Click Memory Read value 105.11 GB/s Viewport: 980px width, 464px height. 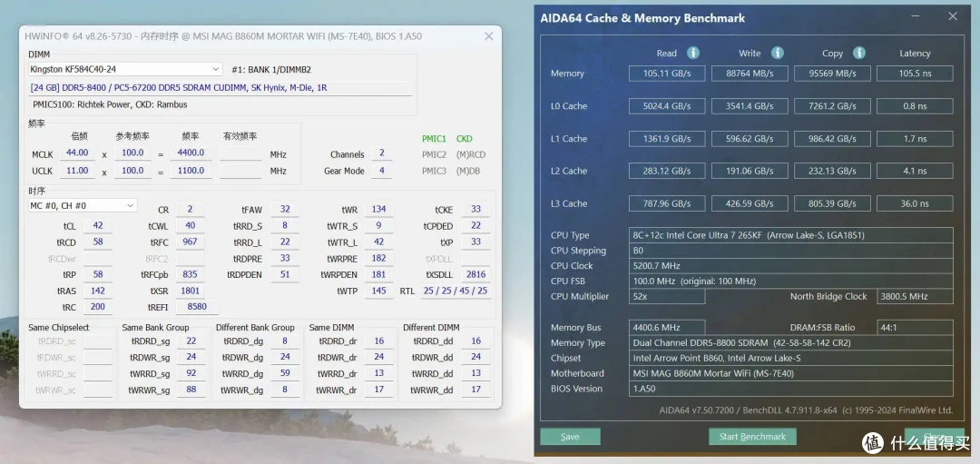[667, 74]
